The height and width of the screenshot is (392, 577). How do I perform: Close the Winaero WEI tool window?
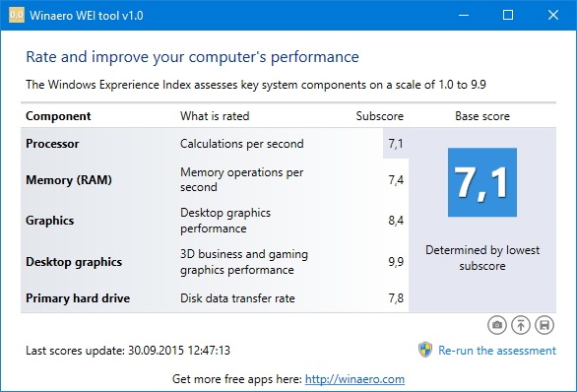point(553,15)
